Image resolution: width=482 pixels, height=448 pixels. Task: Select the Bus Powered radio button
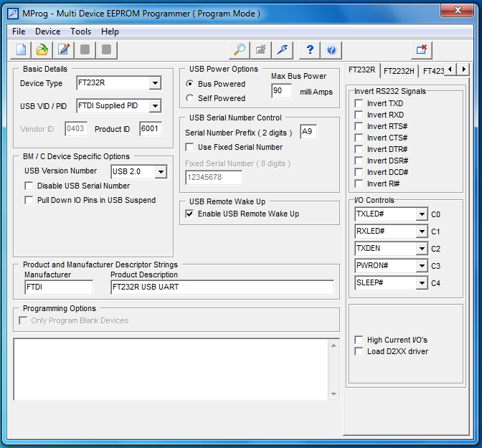pos(190,84)
